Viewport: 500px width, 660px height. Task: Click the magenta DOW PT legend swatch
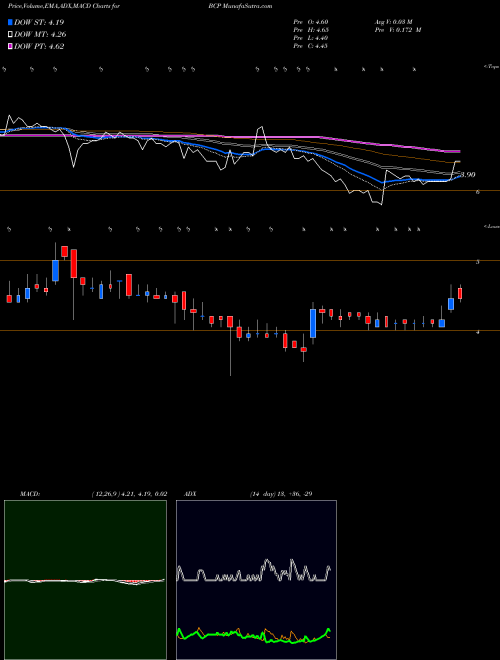11,47
